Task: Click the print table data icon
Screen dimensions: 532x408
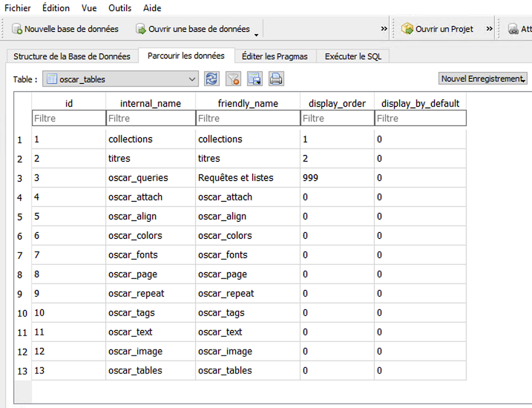Action: click(x=276, y=79)
